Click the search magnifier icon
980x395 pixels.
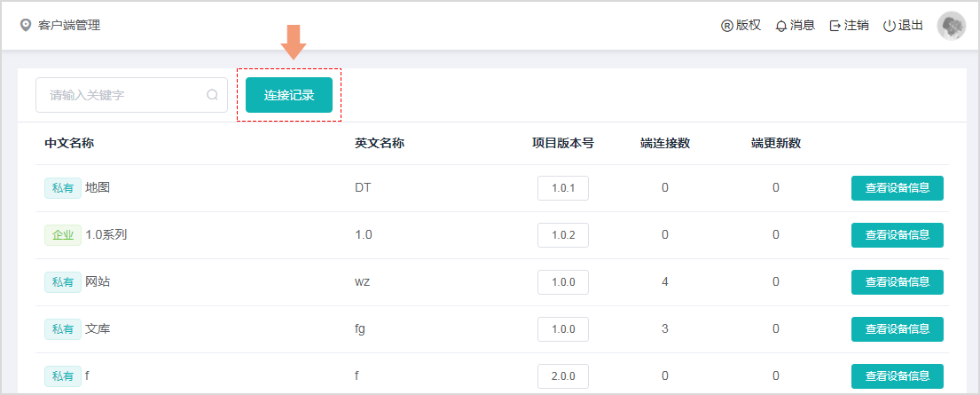point(212,95)
